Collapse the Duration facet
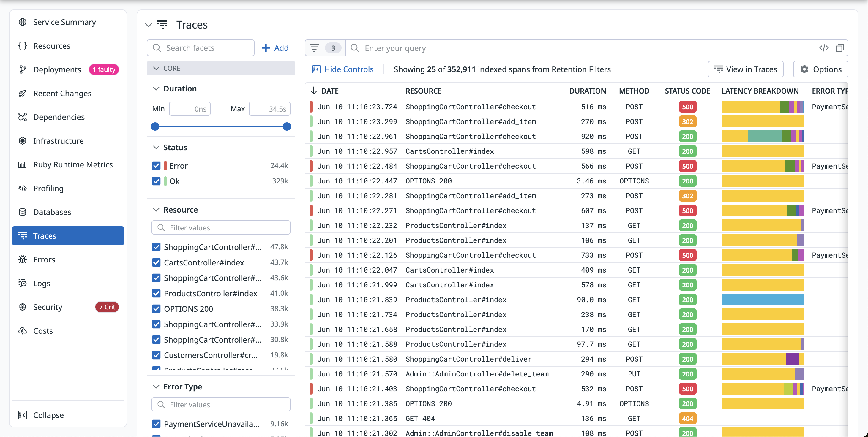868x437 pixels. 156,88
